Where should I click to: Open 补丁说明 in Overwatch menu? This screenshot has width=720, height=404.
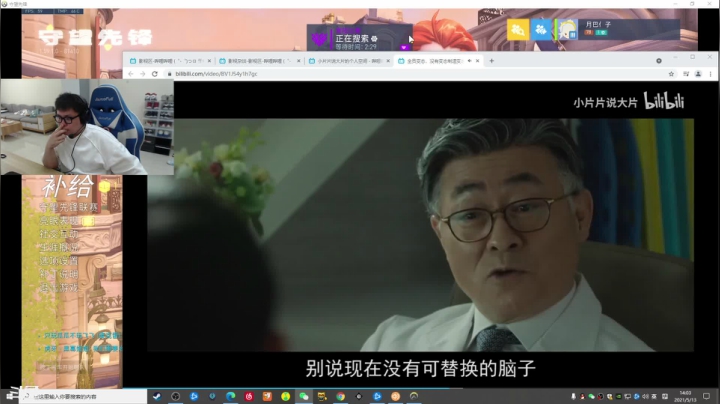point(59,274)
